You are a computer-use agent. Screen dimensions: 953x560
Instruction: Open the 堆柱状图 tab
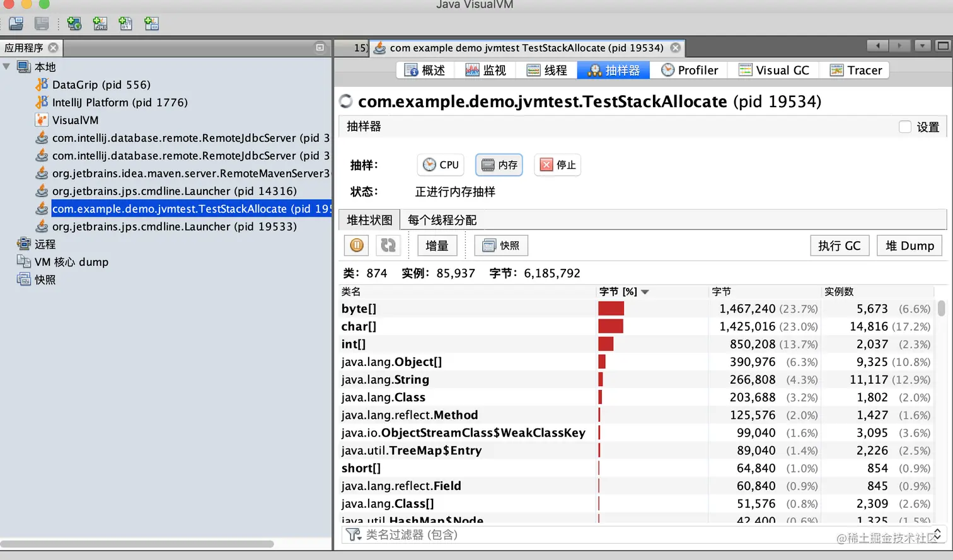[x=369, y=220]
